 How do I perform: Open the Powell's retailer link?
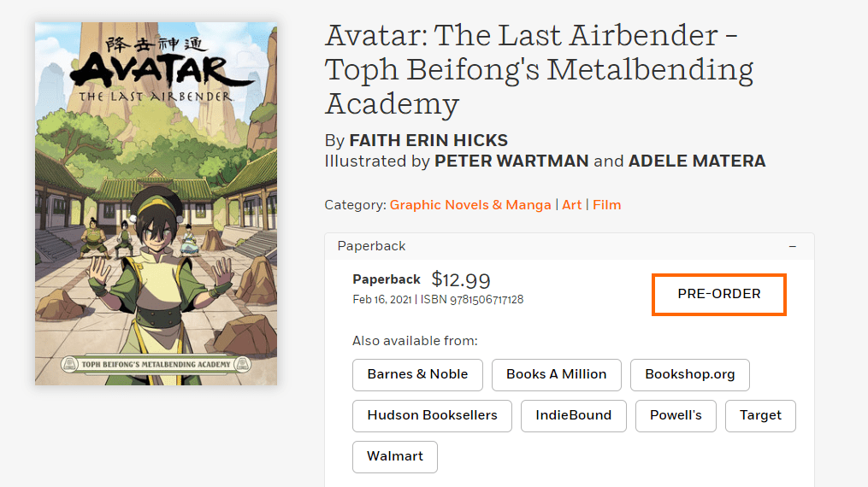pos(676,415)
